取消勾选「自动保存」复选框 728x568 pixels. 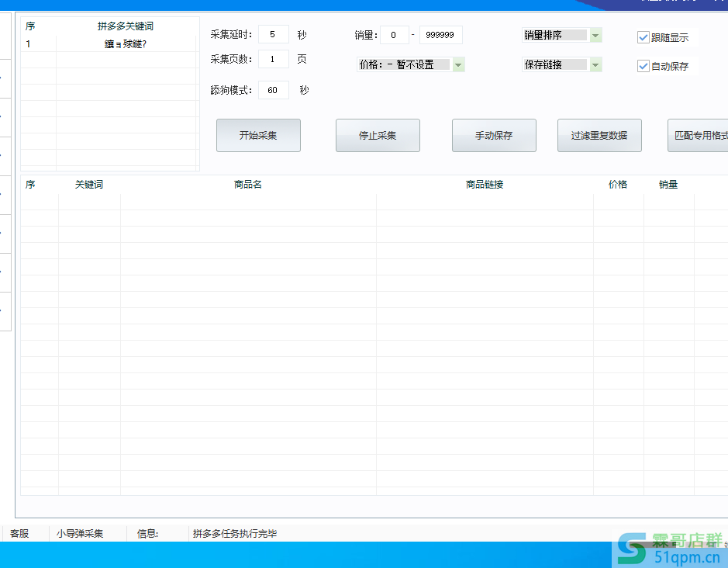coord(643,65)
